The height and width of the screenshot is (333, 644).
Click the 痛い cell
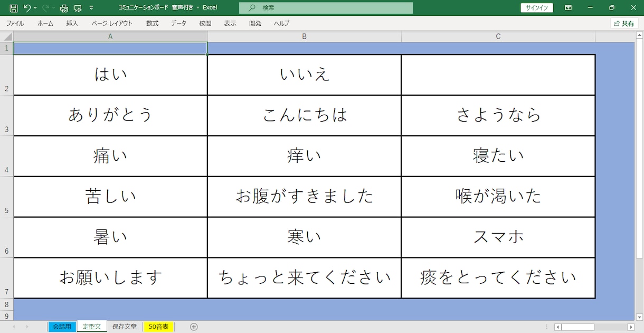[x=110, y=156]
